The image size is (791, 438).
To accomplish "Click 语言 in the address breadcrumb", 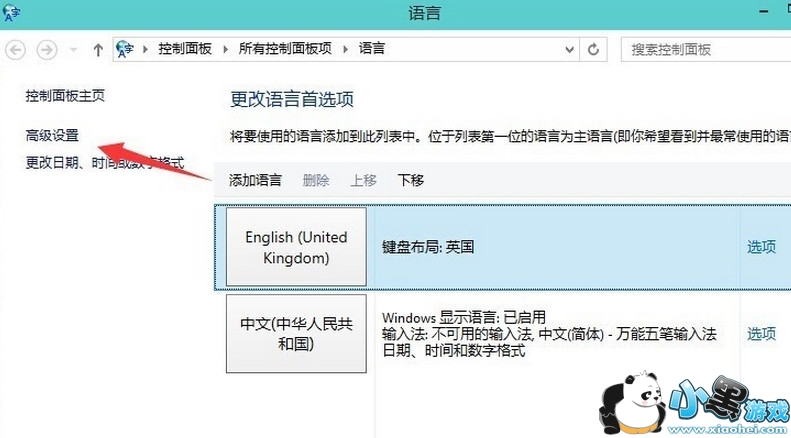I will [x=372, y=48].
